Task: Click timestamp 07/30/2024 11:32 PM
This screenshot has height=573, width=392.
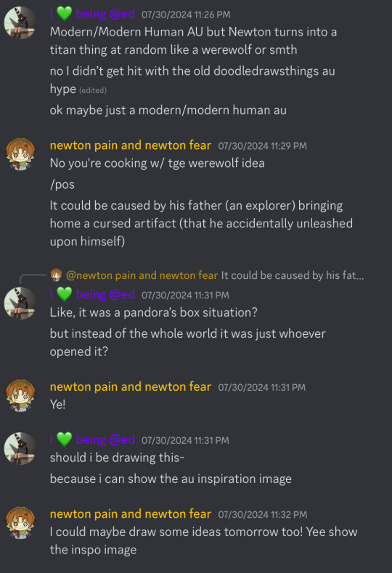Action: 262,514
